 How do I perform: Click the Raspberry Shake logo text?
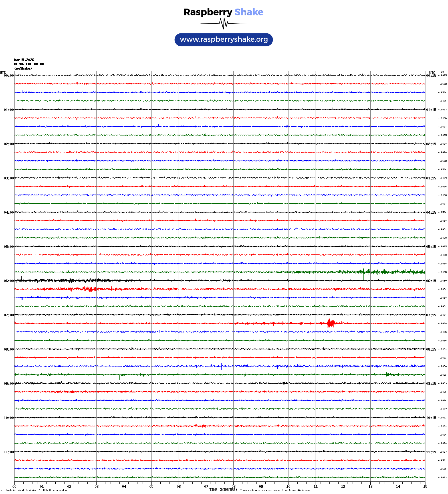[x=223, y=12]
